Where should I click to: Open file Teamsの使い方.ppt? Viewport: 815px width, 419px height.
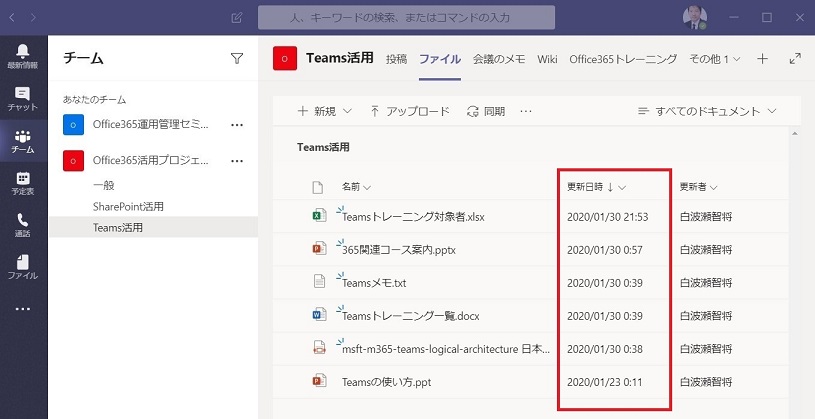coord(387,383)
